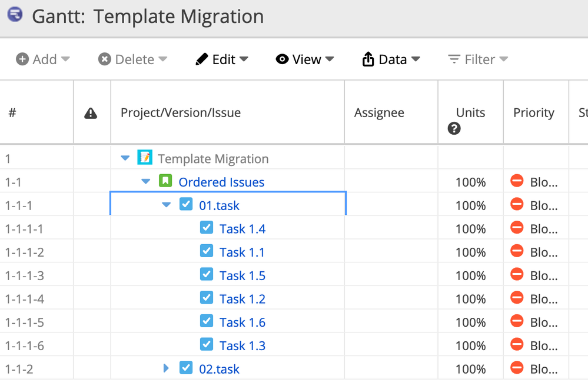Click the Task 1.6 task type icon

[x=207, y=321]
